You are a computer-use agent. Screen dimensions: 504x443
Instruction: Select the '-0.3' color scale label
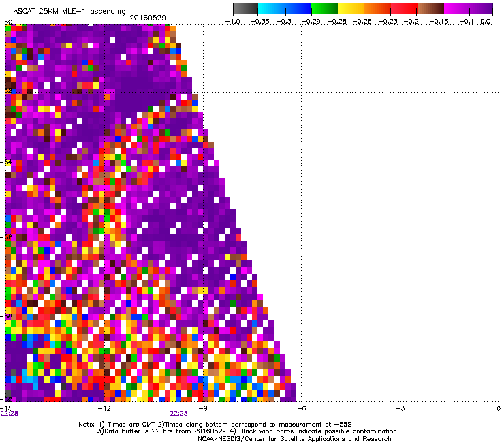pyautogui.click(x=284, y=22)
